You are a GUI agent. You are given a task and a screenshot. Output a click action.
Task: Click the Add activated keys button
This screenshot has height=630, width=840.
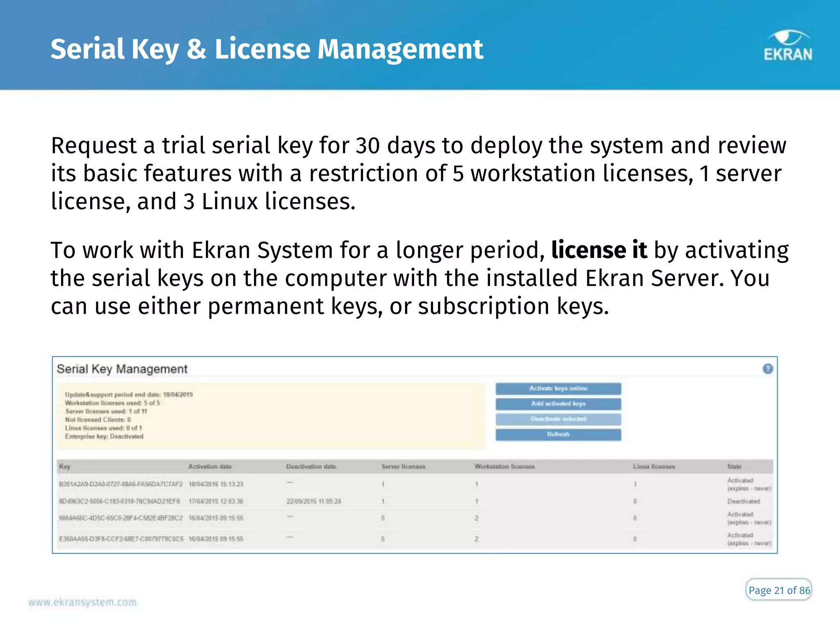click(x=558, y=404)
